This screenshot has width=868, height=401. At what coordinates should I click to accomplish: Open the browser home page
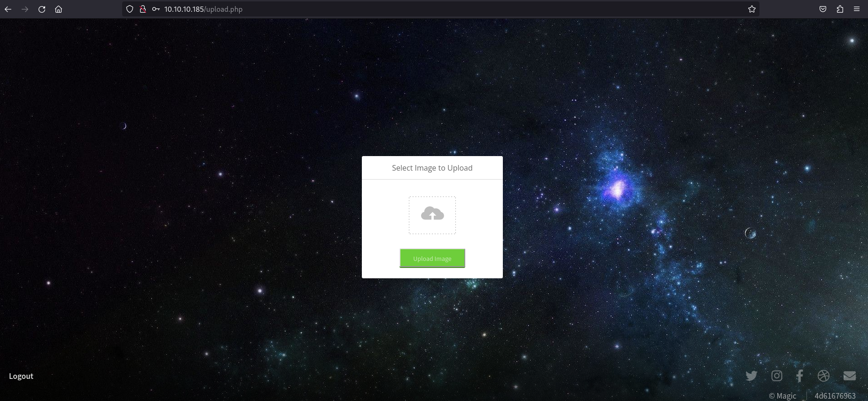coord(58,9)
